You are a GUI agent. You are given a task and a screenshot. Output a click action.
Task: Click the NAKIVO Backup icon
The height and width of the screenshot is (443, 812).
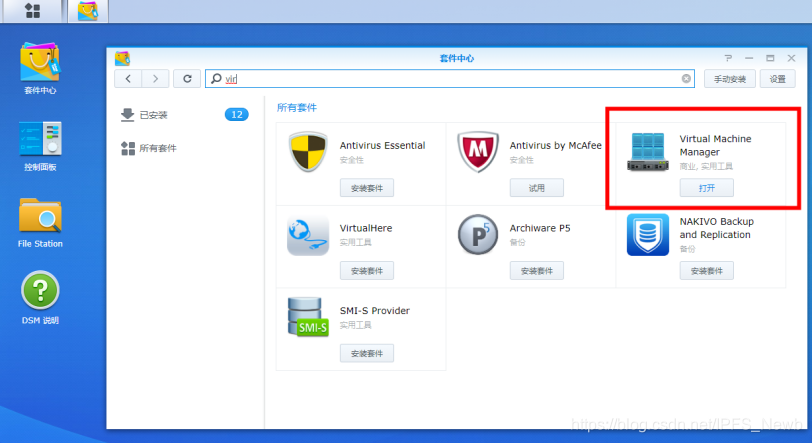[x=648, y=235]
